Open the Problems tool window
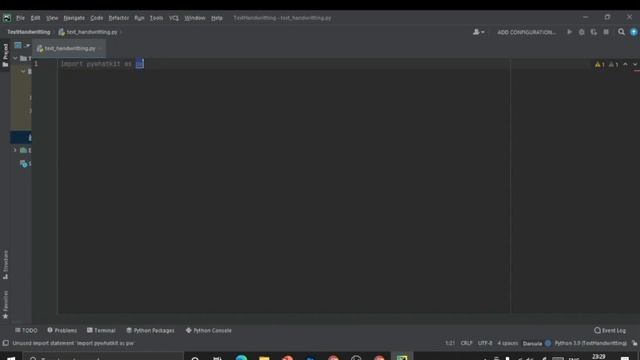The image size is (640, 360). point(62,330)
